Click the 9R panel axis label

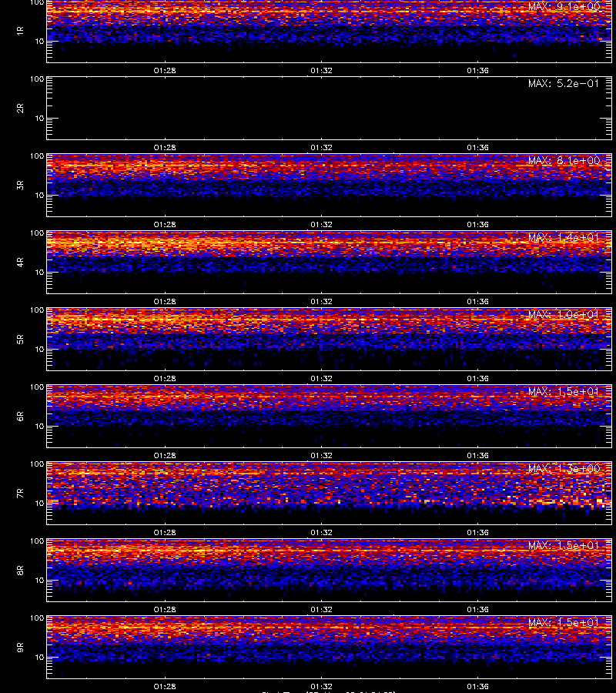(x=20, y=648)
